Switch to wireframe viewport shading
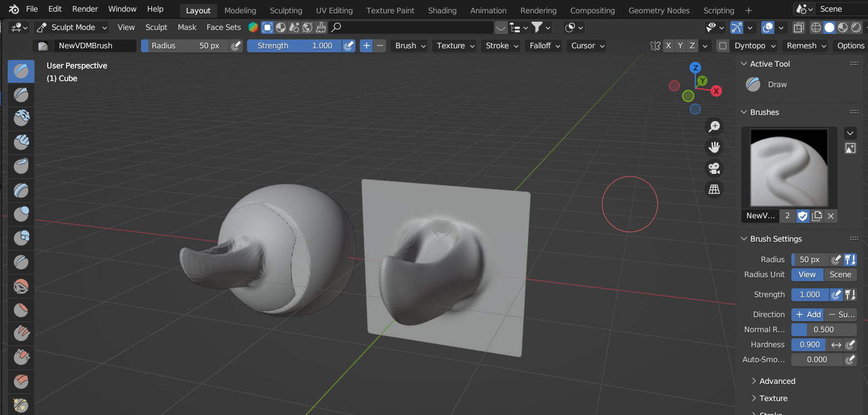The image size is (868, 415). 816,27
